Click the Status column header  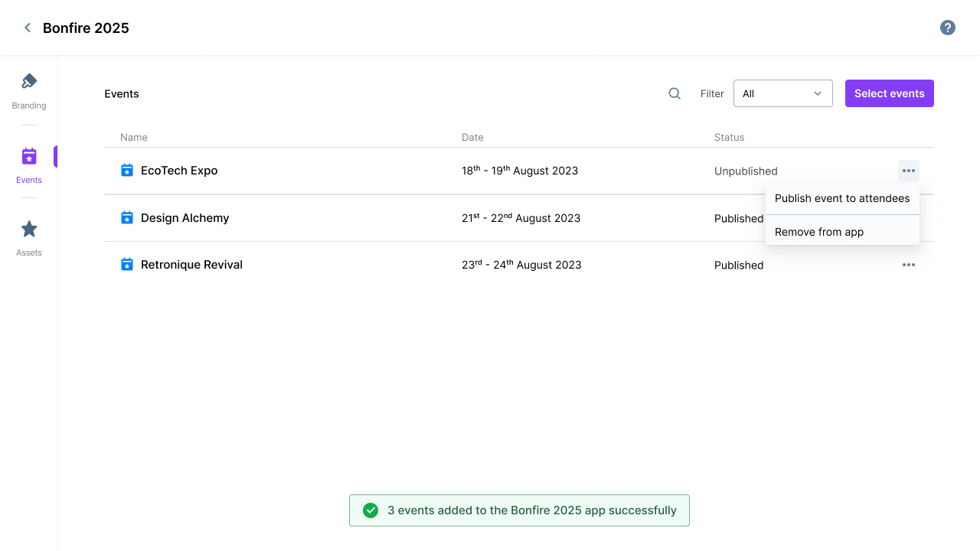click(729, 137)
